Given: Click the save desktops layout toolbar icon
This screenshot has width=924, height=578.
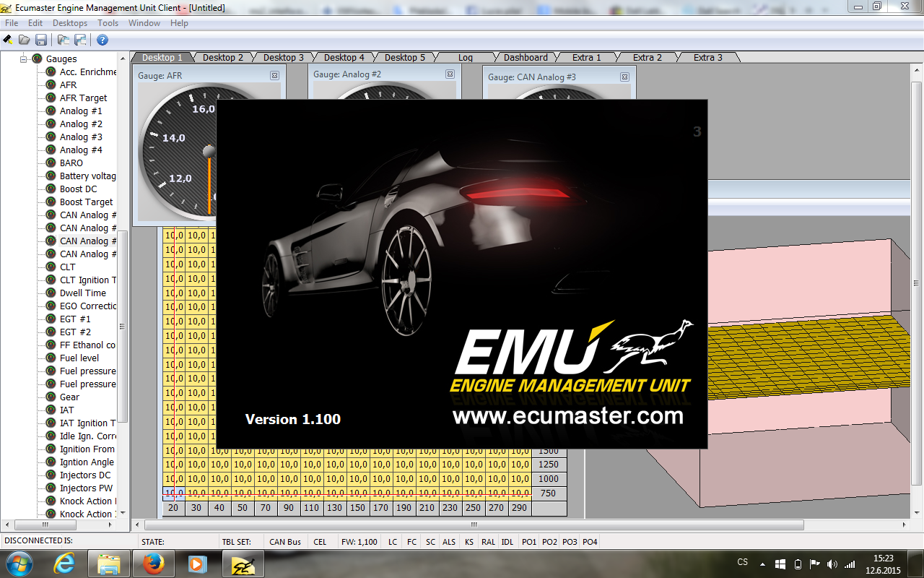Looking at the screenshot, I should [80, 40].
